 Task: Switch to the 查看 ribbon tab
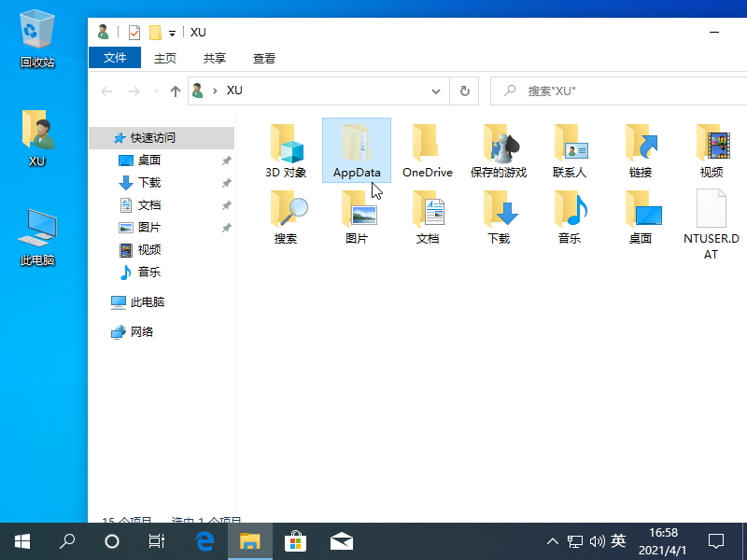[264, 57]
